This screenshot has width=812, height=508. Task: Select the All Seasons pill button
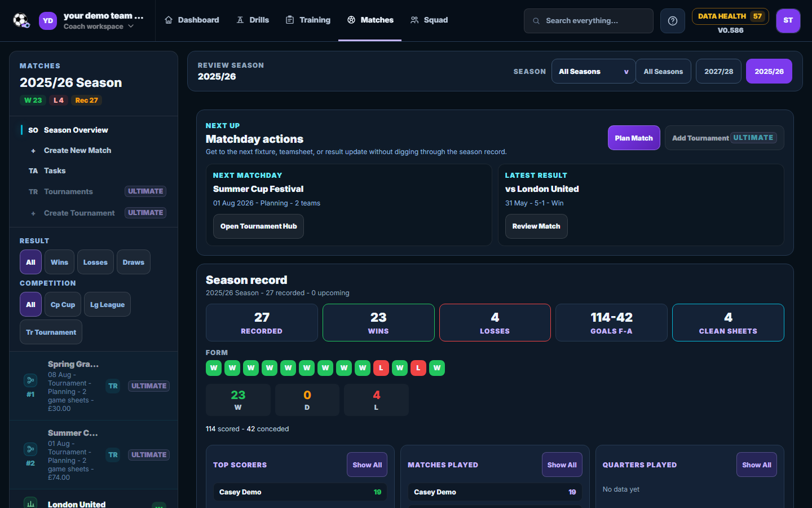click(x=663, y=71)
